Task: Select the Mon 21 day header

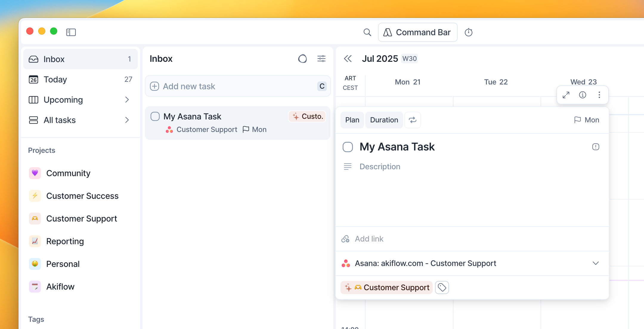Action: click(x=408, y=82)
